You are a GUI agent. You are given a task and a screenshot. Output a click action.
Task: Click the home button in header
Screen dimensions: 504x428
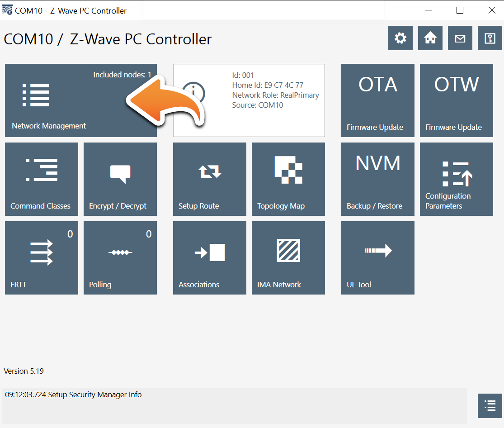pos(430,38)
